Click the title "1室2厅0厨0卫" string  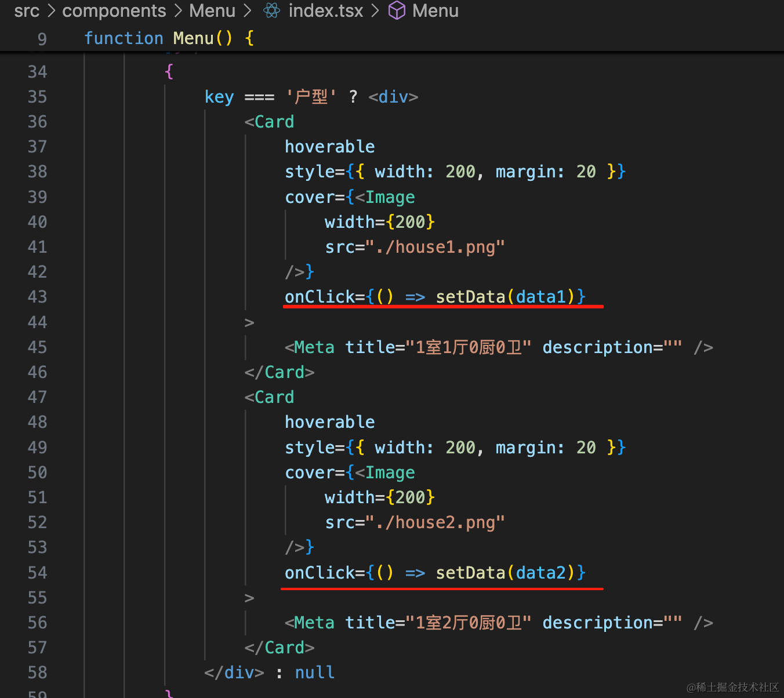[x=469, y=623]
